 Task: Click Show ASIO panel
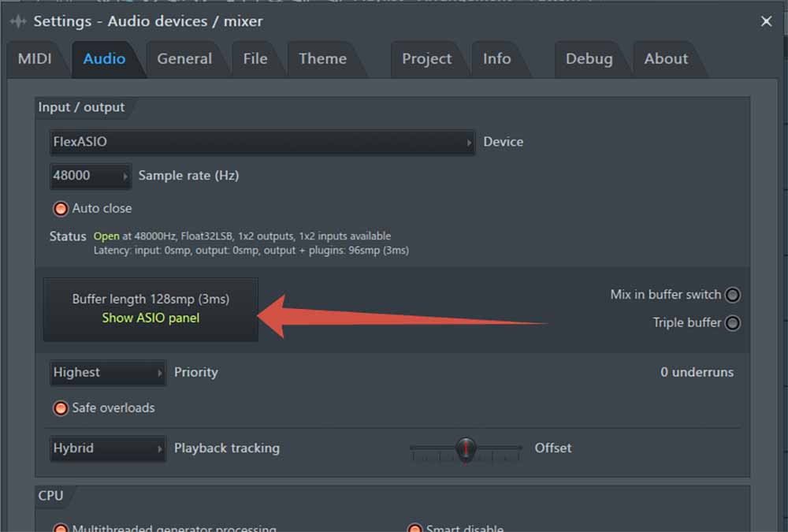tap(151, 318)
